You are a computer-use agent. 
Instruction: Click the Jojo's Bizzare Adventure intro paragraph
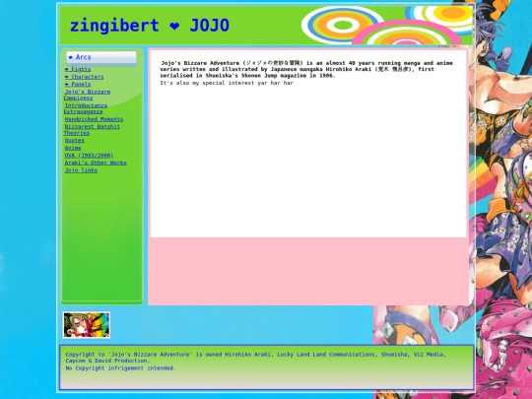coord(306,69)
